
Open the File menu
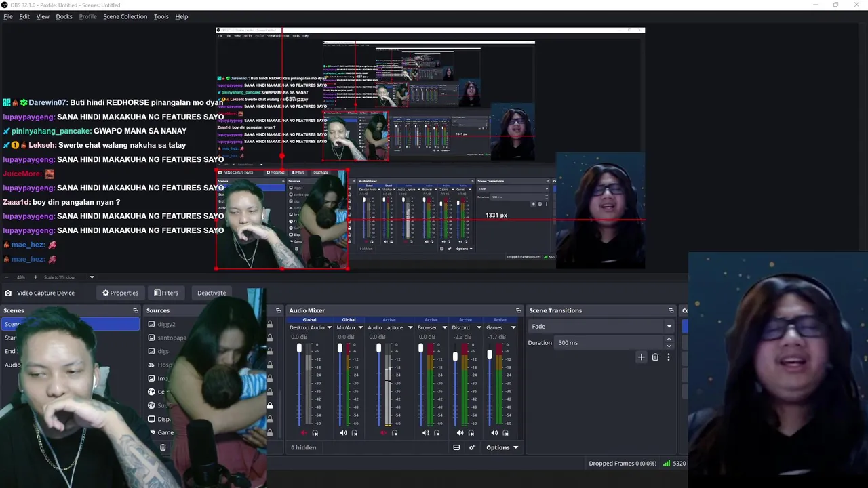[8, 16]
